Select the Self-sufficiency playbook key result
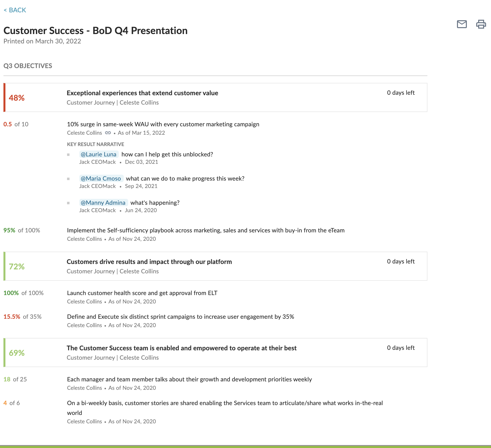Viewport: 491px width, 448px height. (x=206, y=230)
